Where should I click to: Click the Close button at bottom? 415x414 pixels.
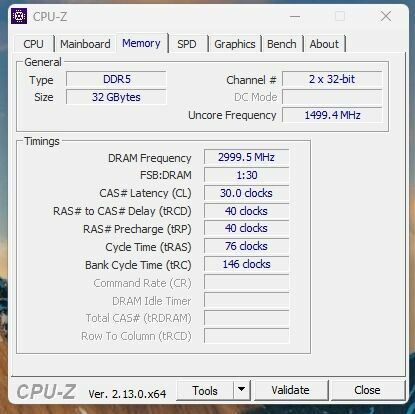point(367,390)
